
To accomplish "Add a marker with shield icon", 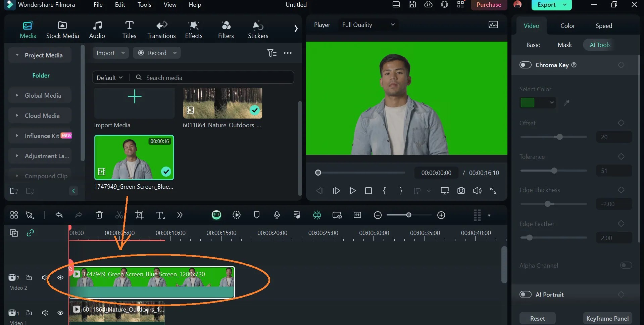I will point(257,215).
